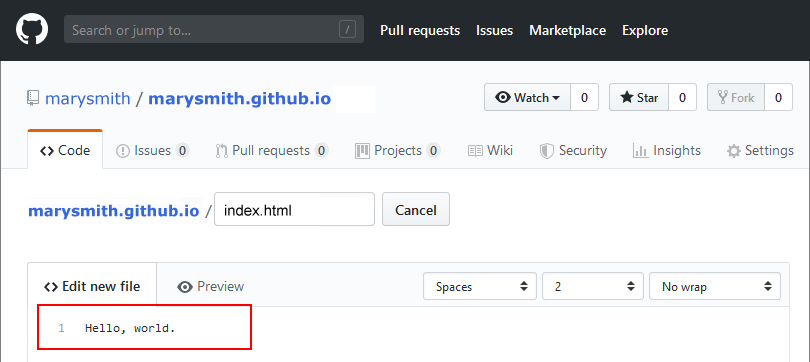This screenshot has height=362, width=810.
Task: Open Explore in header navigation
Action: pos(645,30)
